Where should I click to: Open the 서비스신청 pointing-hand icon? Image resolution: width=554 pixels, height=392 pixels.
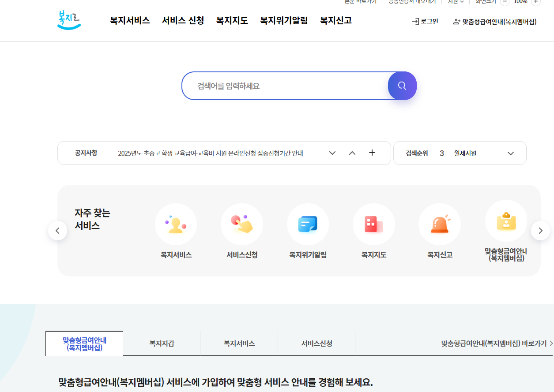[242, 224]
